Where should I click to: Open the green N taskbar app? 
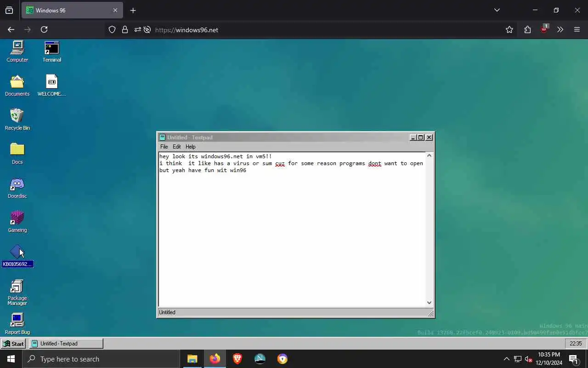[260, 359]
